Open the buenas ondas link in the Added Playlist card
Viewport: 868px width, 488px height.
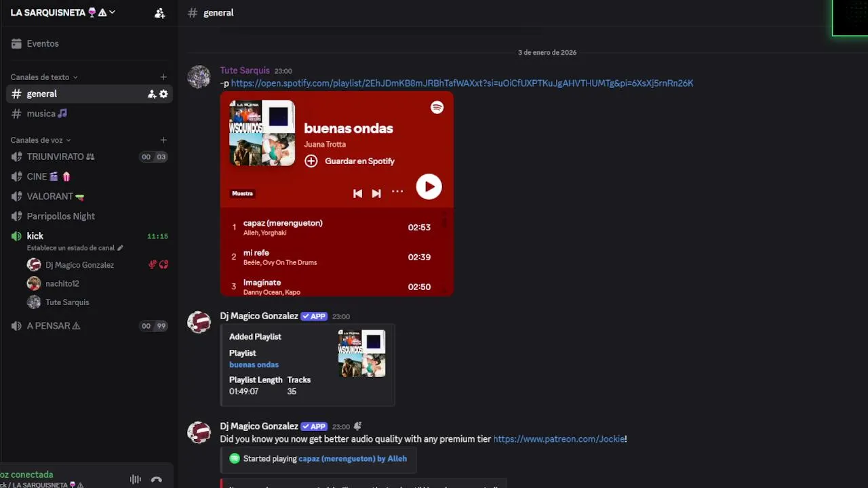point(254,365)
